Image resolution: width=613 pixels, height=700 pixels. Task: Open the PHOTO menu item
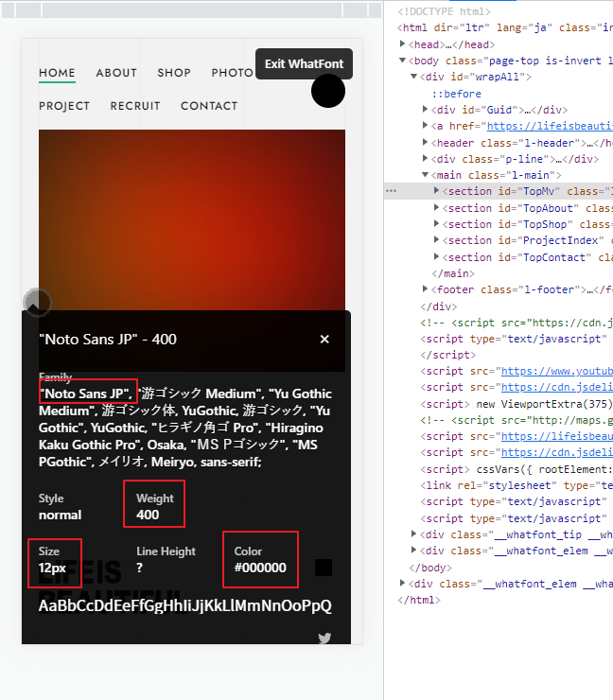(x=232, y=73)
